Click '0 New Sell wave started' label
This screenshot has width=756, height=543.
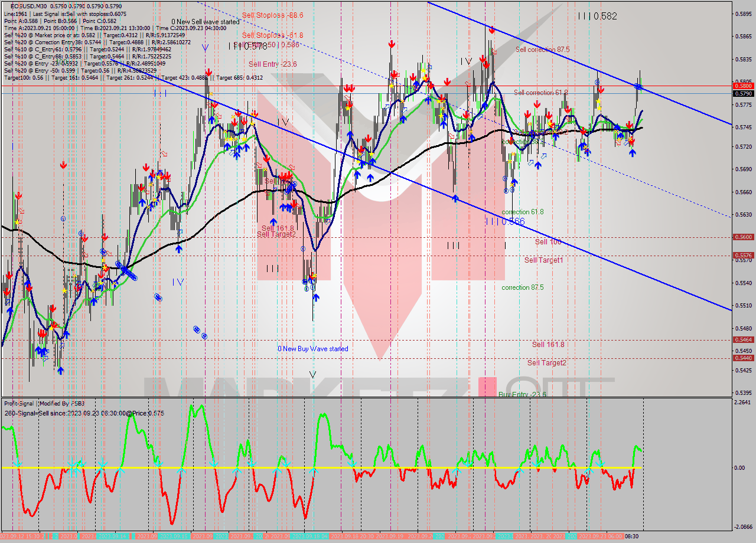point(206,22)
